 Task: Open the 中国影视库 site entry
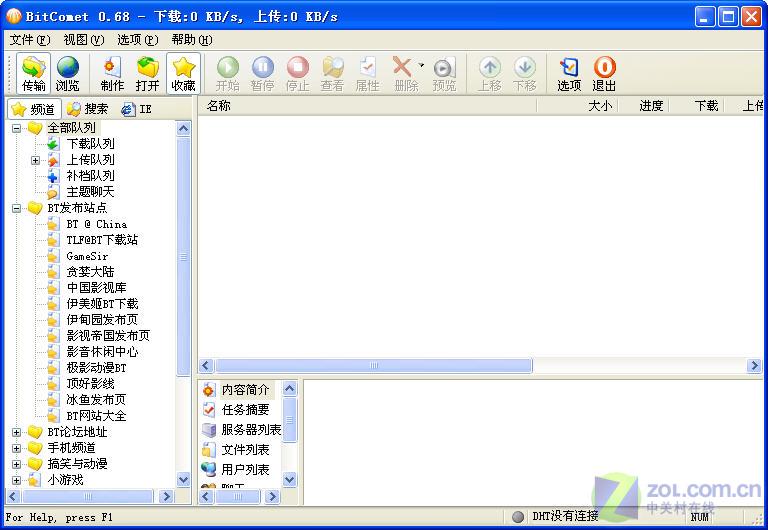96,288
